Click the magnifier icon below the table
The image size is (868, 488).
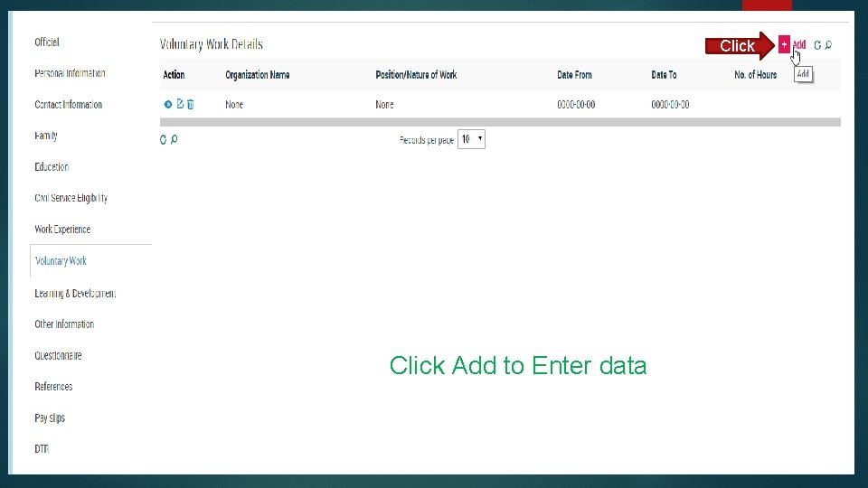tap(174, 139)
